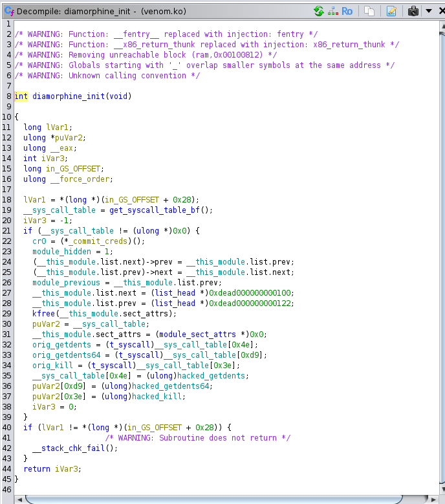Close the Decompile panel with X
Screen dimensions: 445x504
point(442,11)
